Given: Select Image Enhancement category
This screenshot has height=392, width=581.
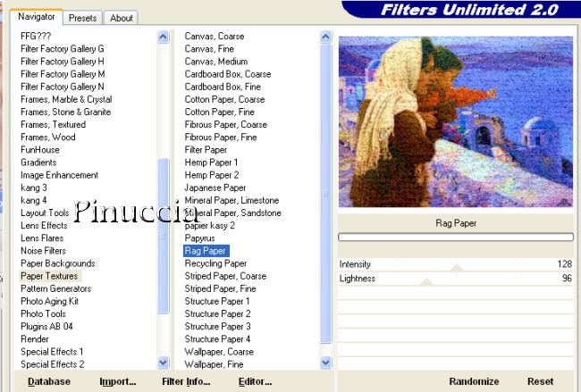Looking at the screenshot, I should pyautogui.click(x=59, y=175).
